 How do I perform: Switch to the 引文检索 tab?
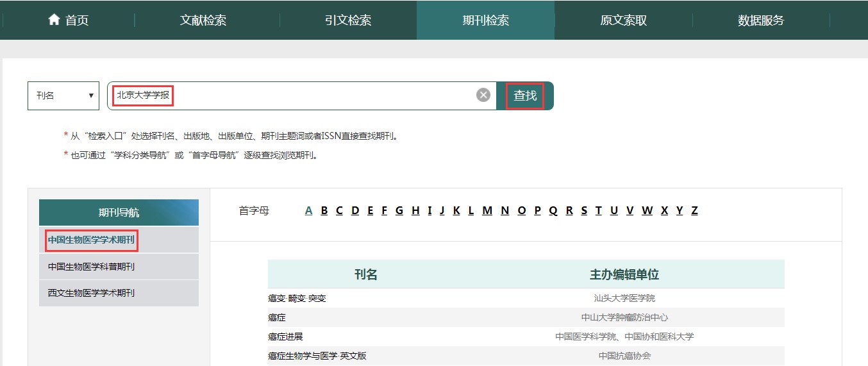348,21
